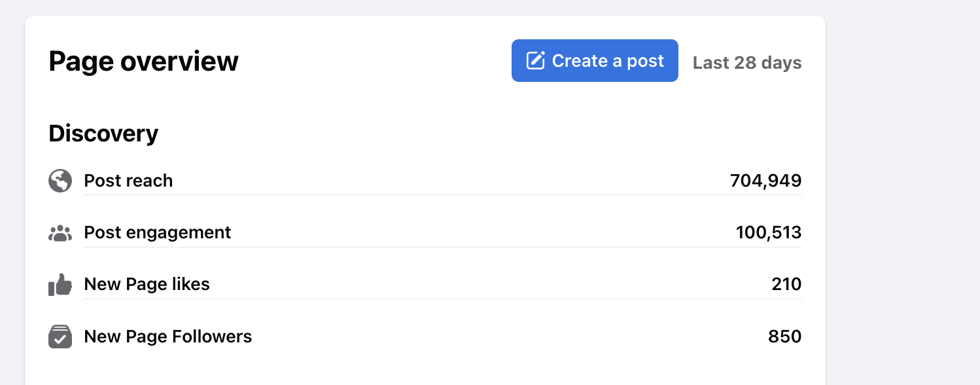Click the pencil compose icon in Create a post
Screen dimensions: 980x385
(535, 61)
